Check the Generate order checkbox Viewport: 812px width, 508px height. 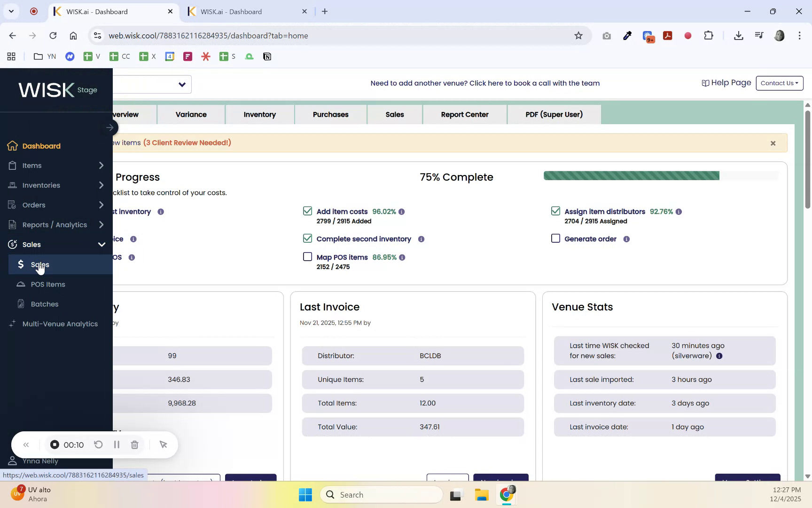(555, 238)
